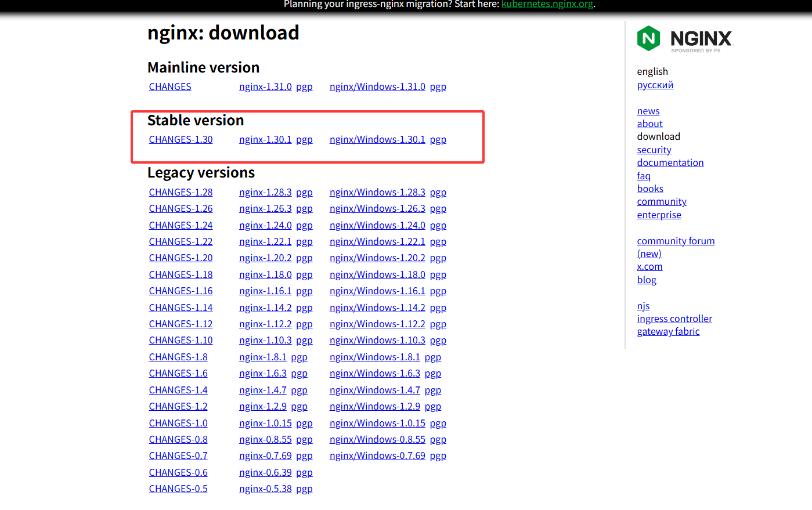Open the faq page
The height and width of the screenshot is (510, 812).
[644, 176]
